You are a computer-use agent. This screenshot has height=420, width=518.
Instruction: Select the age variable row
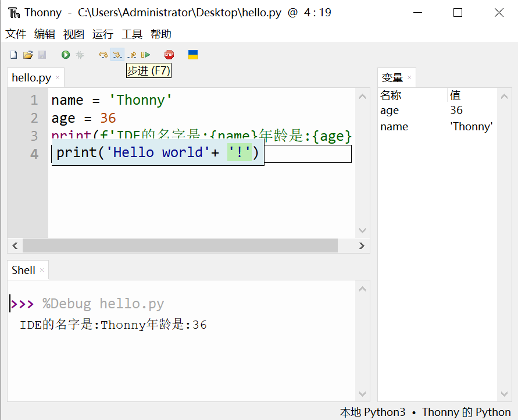coord(438,111)
